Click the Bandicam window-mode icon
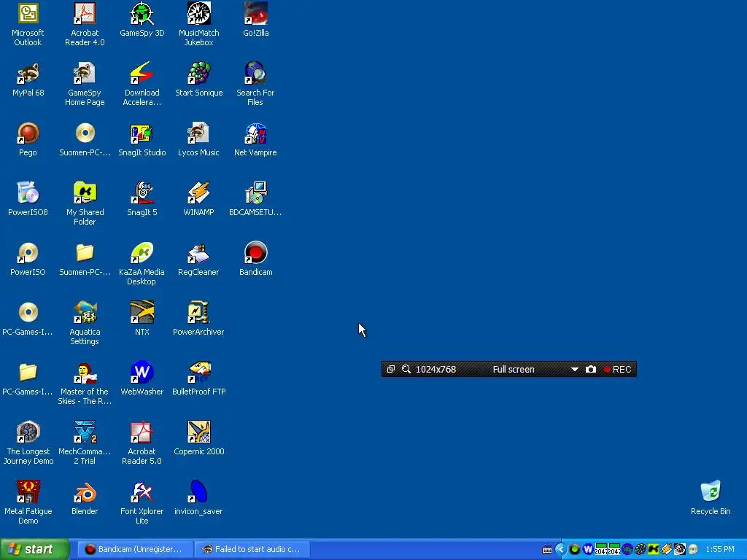This screenshot has height=560, width=747. [391, 370]
